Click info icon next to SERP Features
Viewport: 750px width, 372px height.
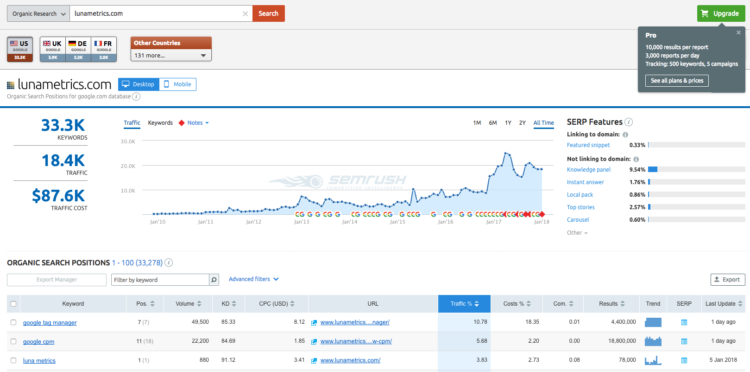click(x=629, y=122)
